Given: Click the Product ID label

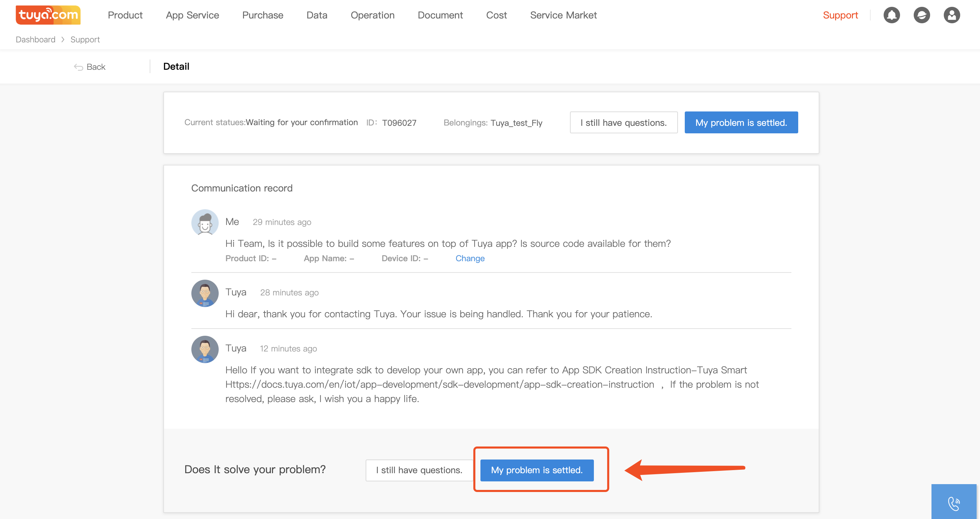Looking at the screenshot, I should 247,258.
